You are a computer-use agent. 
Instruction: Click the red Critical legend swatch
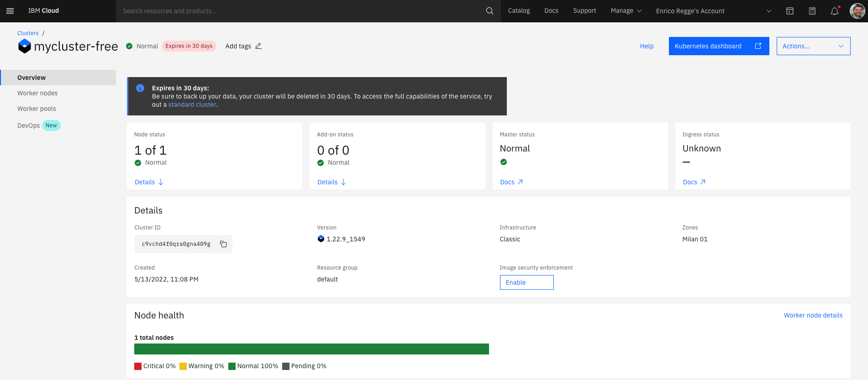click(138, 366)
